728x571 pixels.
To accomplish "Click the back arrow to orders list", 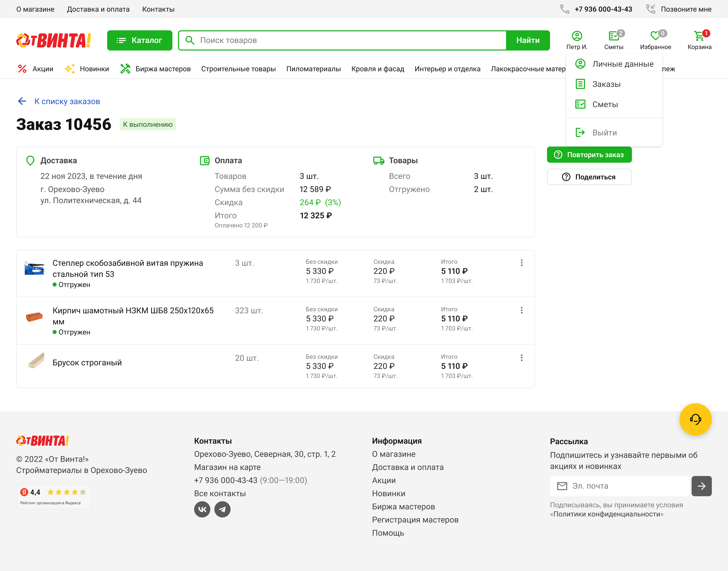I will point(22,101).
